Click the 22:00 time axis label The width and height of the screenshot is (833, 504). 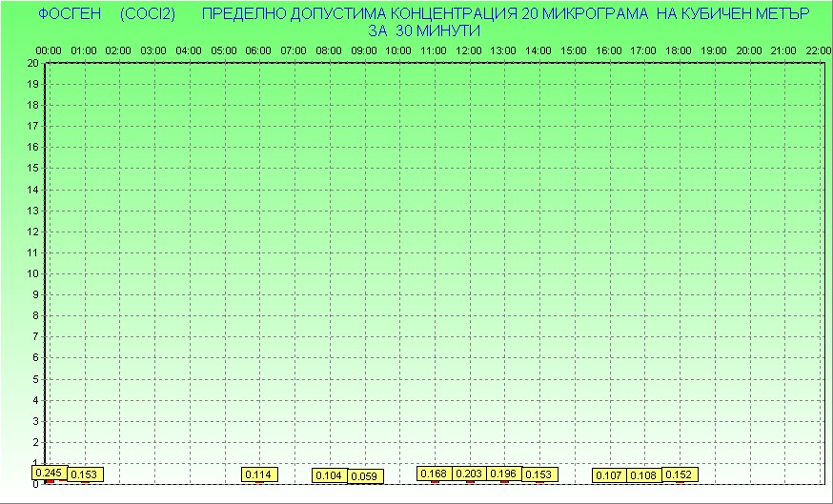pyautogui.click(x=819, y=51)
